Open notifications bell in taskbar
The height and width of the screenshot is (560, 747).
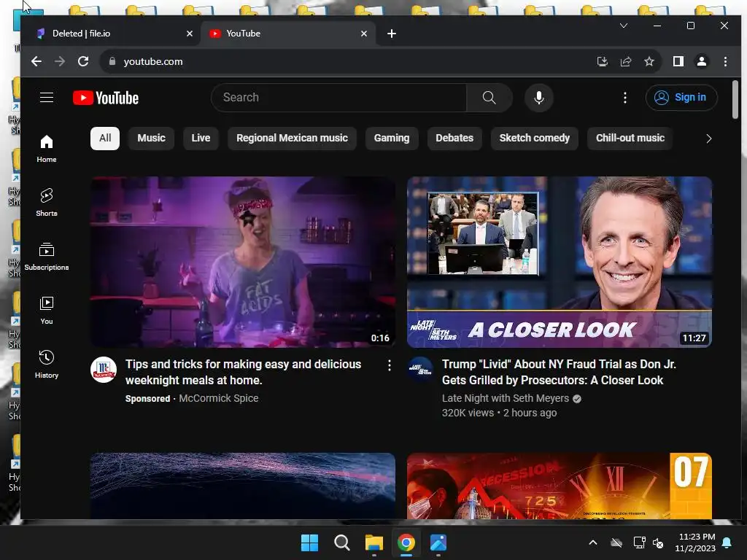pyautogui.click(x=727, y=542)
